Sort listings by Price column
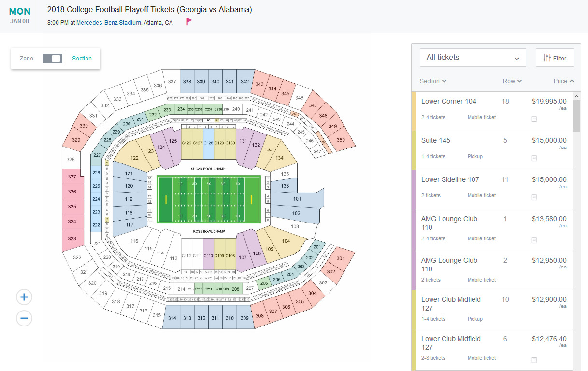 click(563, 81)
